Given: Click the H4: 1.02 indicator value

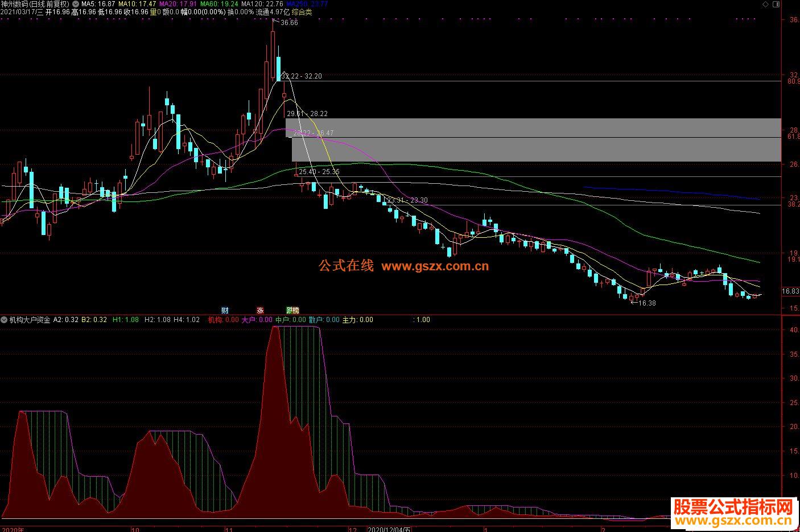Looking at the screenshot, I should coord(187,320).
